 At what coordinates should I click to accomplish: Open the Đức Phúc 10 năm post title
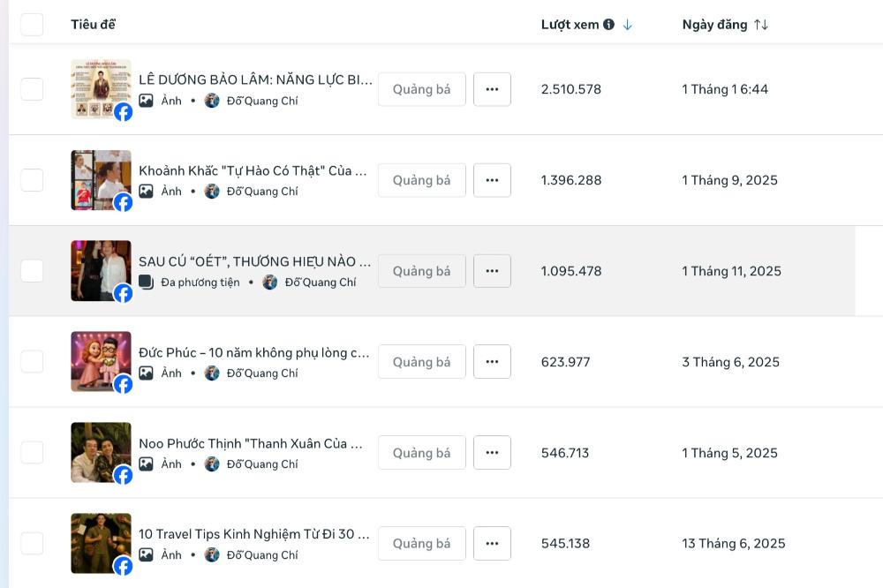(x=254, y=353)
